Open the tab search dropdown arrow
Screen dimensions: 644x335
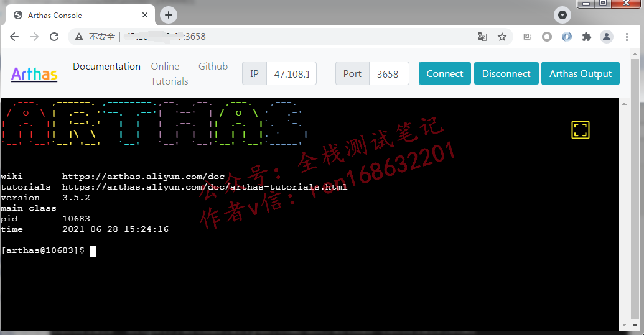562,15
